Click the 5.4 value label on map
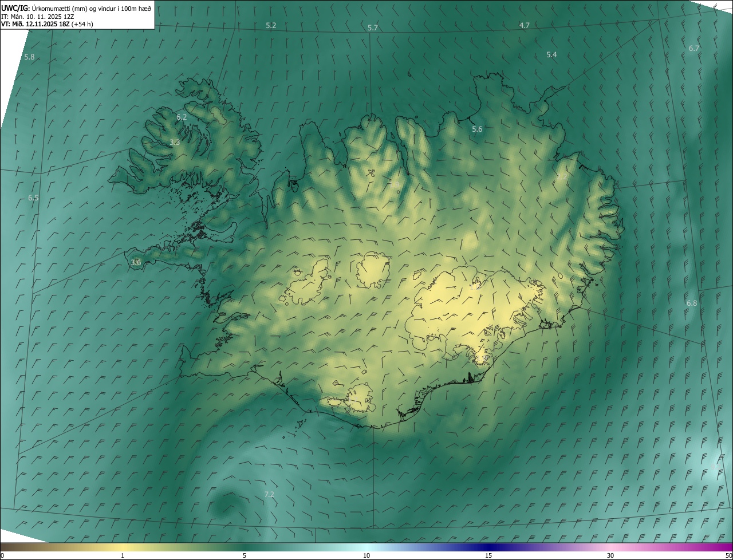Screen dimensions: 733x560 click(551, 54)
